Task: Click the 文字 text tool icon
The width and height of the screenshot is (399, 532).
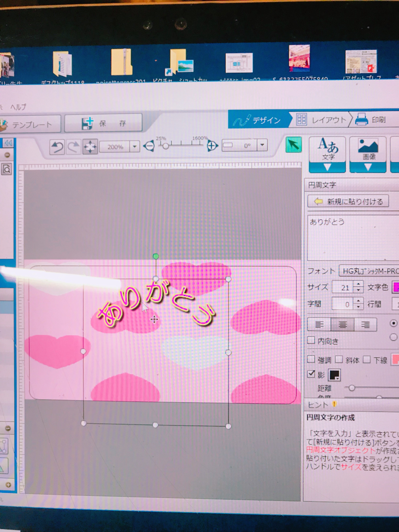Action: [x=327, y=149]
